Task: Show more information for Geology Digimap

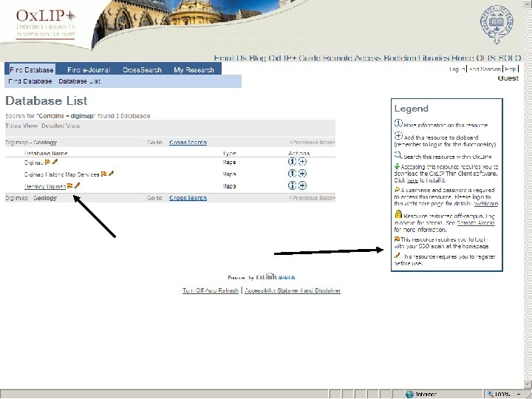Action: pyautogui.click(x=292, y=185)
